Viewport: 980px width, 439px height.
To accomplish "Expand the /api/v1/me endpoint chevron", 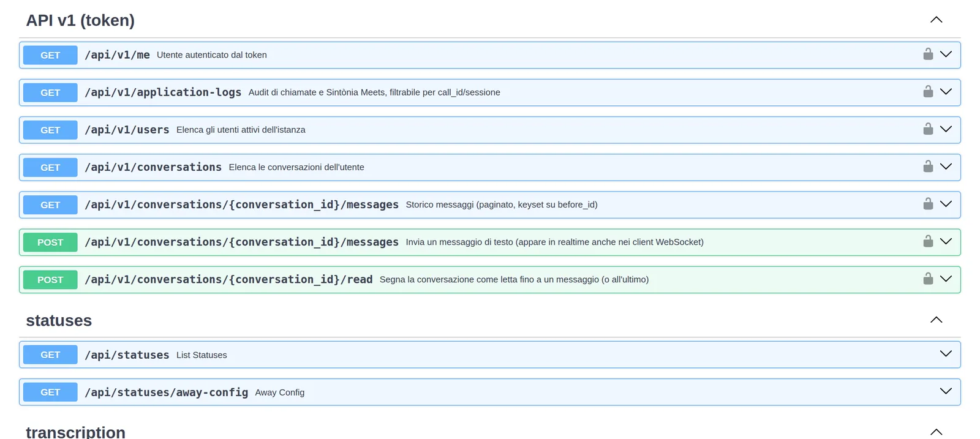I will tap(946, 54).
